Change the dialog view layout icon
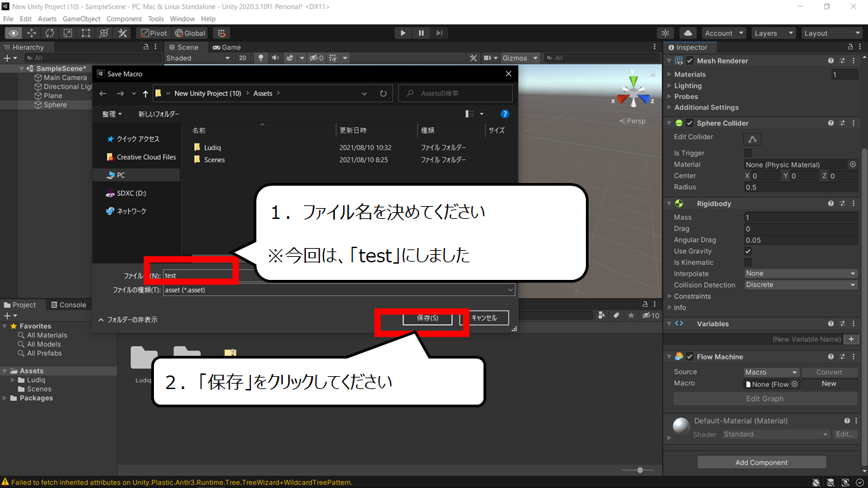The width and height of the screenshot is (868, 488). (x=471, y=115)
